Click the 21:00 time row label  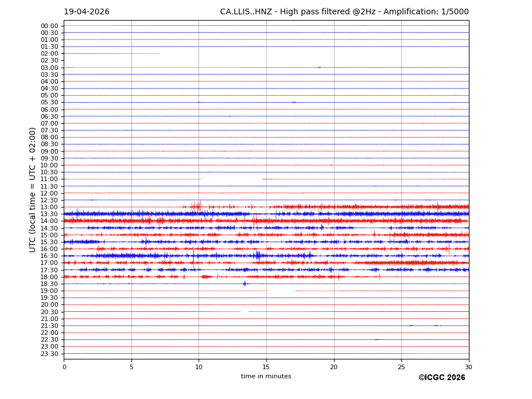point(49,319)
